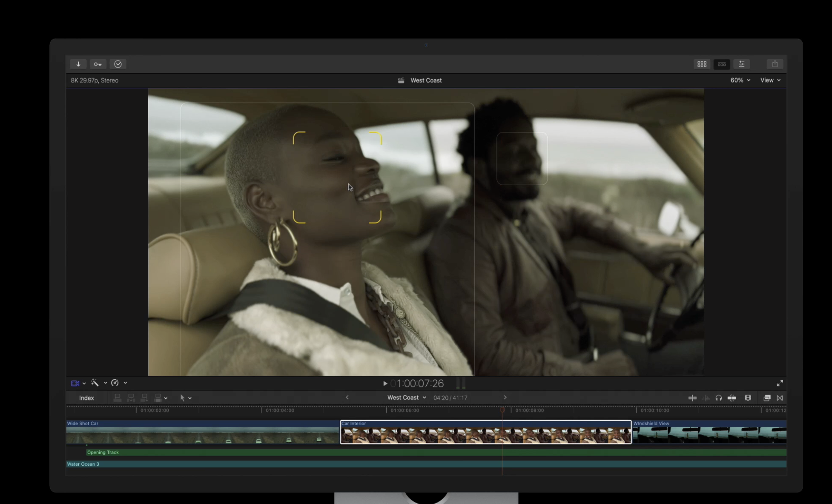Open the clip appearance filmstrip icon
This screenshot has width=832, height=504.
(x=748, y=398)
